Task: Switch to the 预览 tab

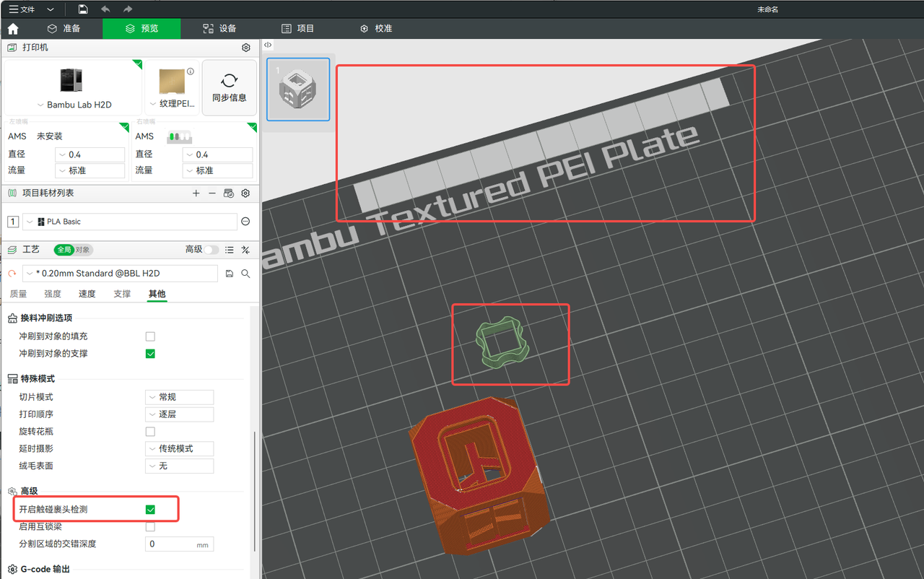Action: coord(141,29)
